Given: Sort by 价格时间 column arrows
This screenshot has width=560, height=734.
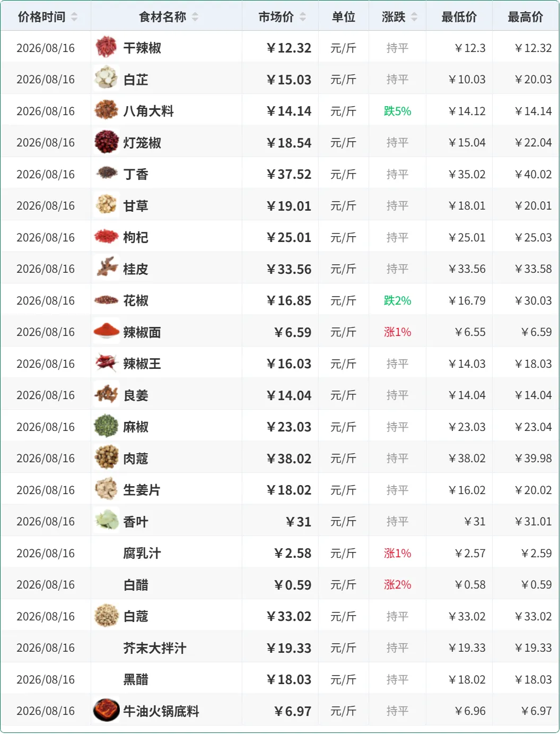Looking at the screenshot, I should pyautogui.click(x=74, y=17).
